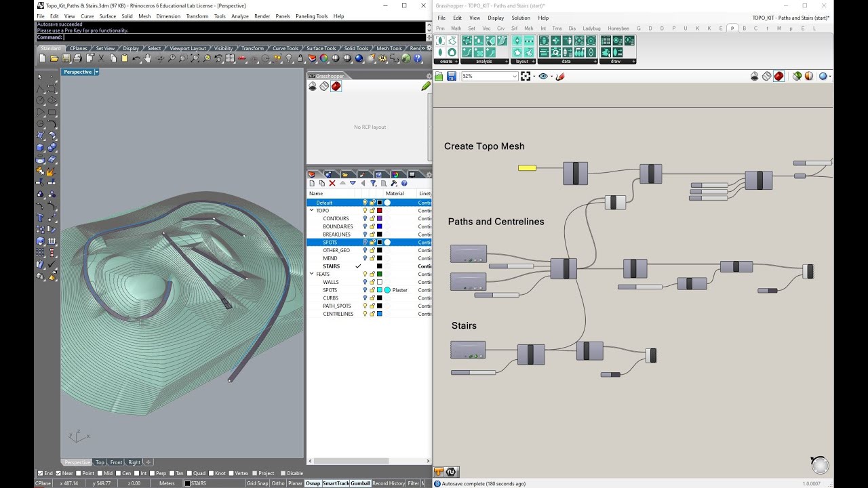
Task: Enable Mid osnap checkbox
Action: (100, 473)
